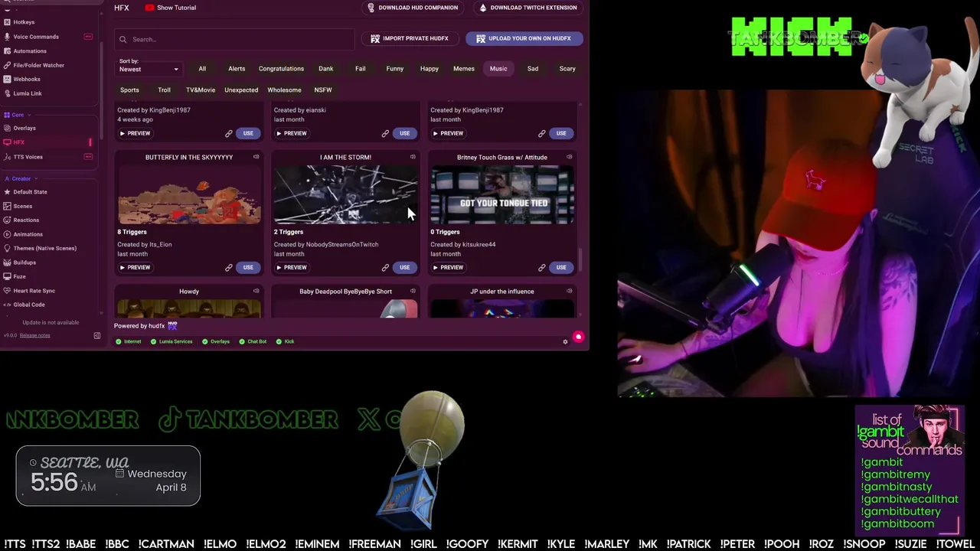The width and height of the screenshot is (980, 551).
Task: Filter by the Unexpected category
Action: coord(241,90)
